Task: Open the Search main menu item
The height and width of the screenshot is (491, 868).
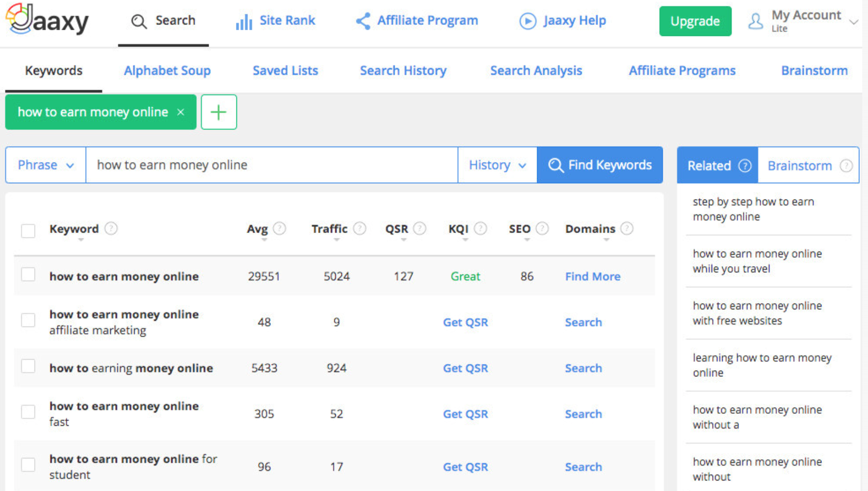Action: coord(164,21)
